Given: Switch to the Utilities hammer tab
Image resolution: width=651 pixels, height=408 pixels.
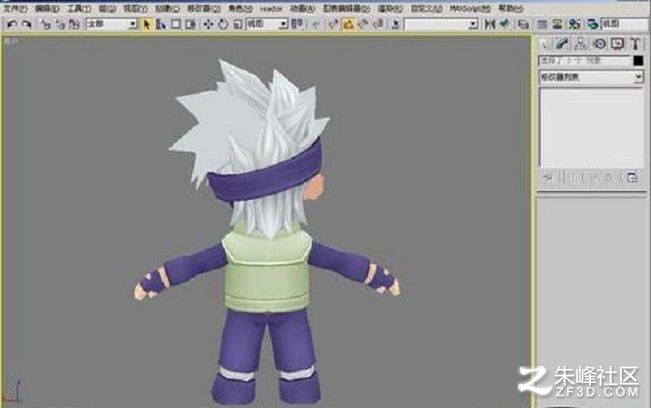Looking at the screenshot, I should tap(635, 44).
